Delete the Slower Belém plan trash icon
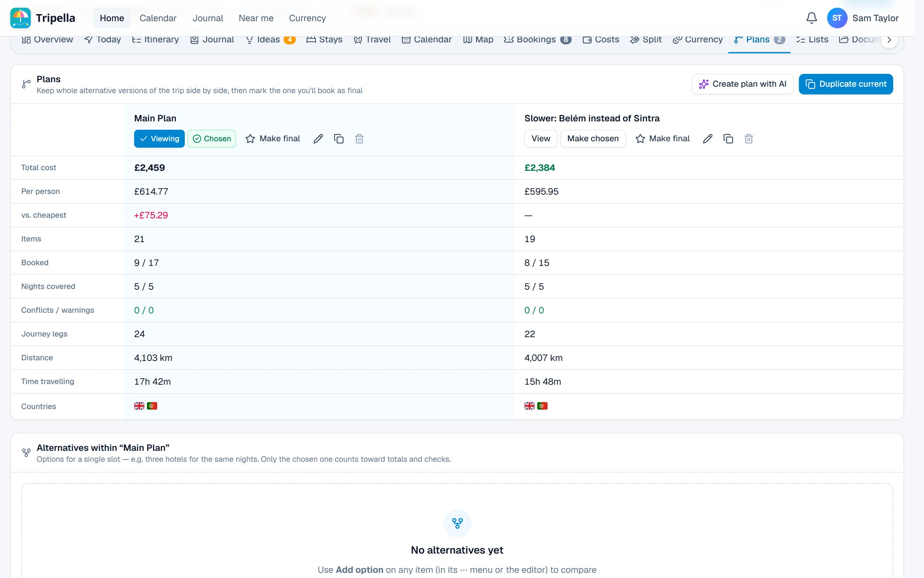Image resolution: width=924 pixels, height=578 pixels. 749,139
